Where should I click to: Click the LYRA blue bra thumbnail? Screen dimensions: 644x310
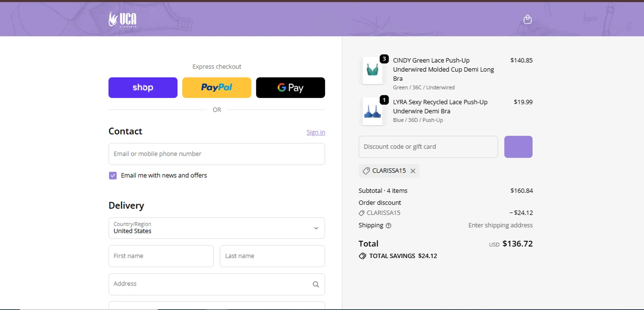click(373, 112)
